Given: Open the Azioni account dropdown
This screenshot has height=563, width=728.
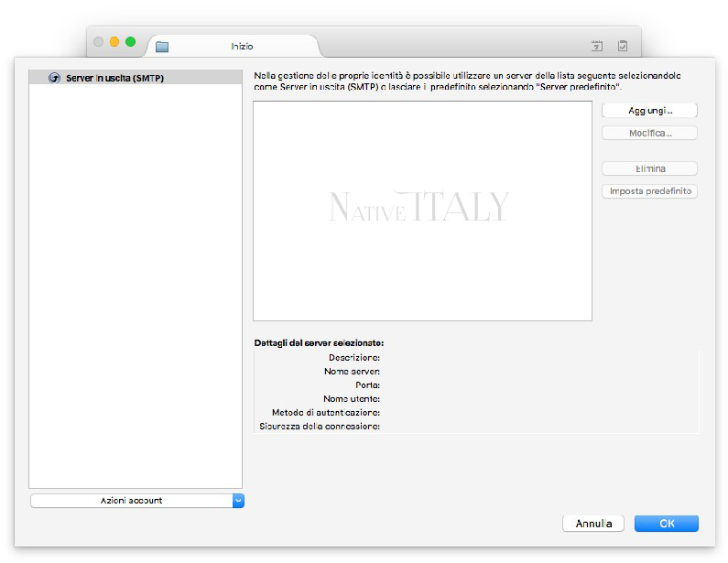Looking at the screenshot, I should click(137, 501).
